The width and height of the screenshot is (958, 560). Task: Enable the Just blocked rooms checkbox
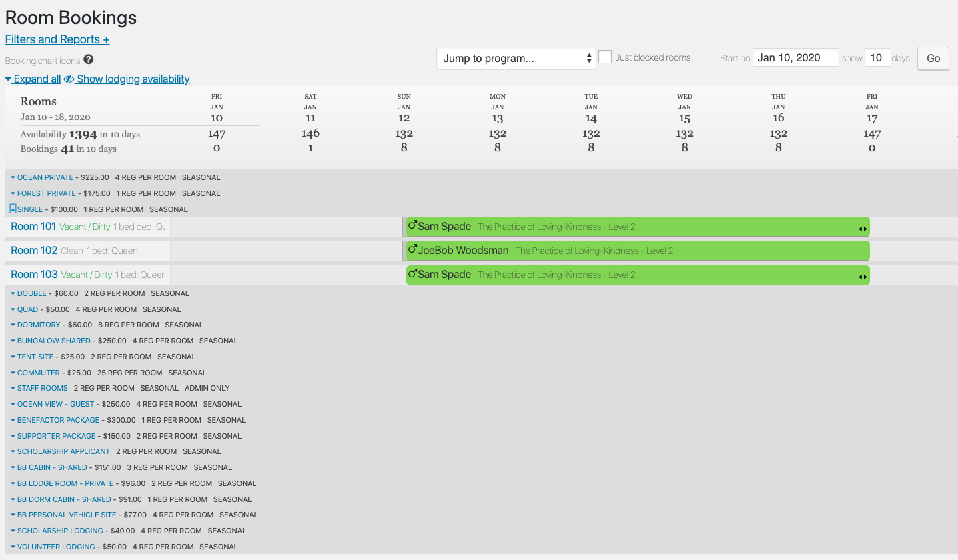[605, 57]
